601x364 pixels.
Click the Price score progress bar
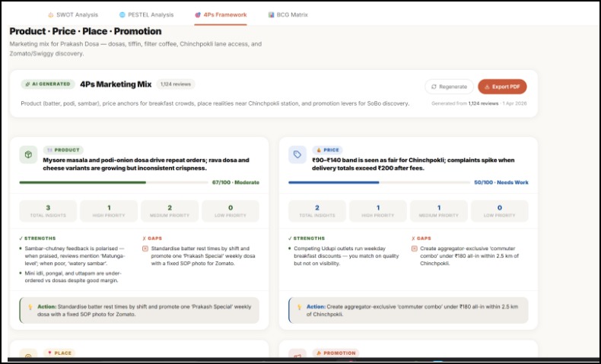tap(379, 182)
